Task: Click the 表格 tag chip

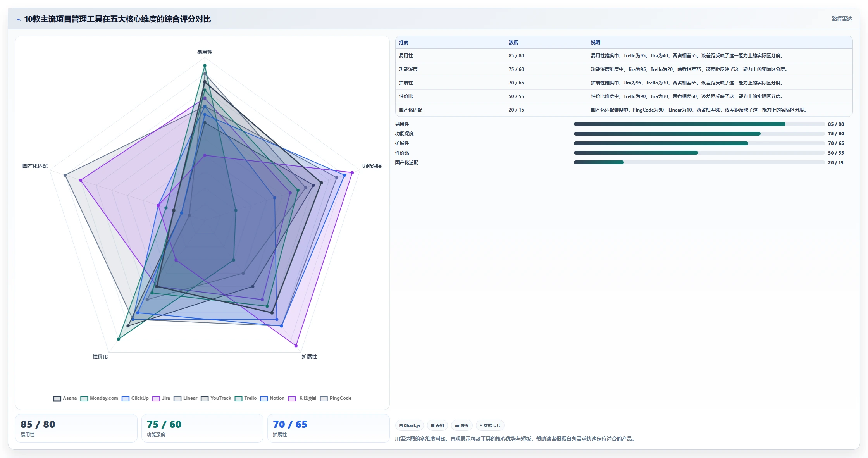Action: tap(437, 425)
